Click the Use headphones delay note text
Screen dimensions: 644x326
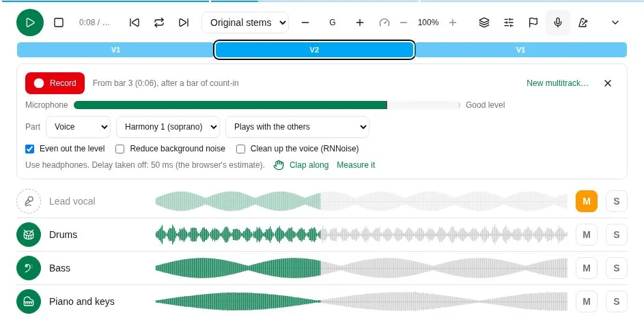click(x=145, y=165)
